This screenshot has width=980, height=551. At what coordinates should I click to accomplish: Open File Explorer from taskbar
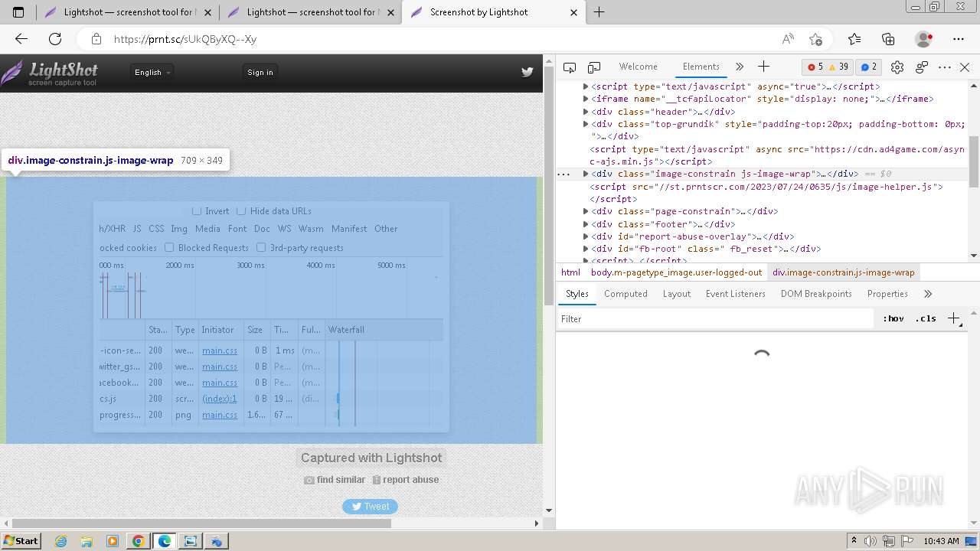click(87, 541)
